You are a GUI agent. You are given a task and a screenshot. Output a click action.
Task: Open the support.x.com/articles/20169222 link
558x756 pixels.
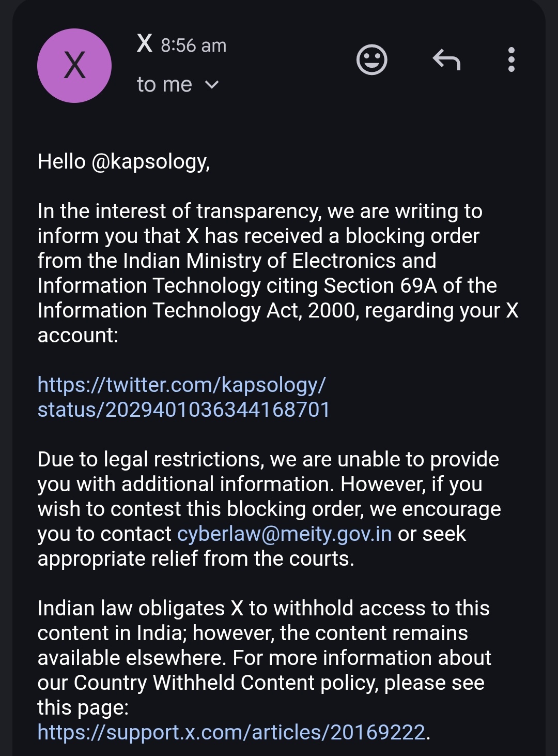tap(231, 732)
